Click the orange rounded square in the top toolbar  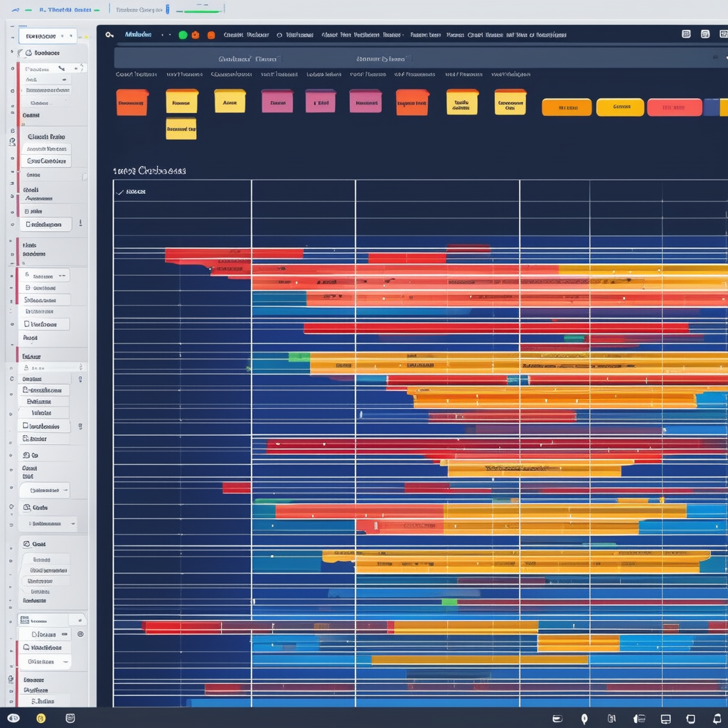point(211,35)
